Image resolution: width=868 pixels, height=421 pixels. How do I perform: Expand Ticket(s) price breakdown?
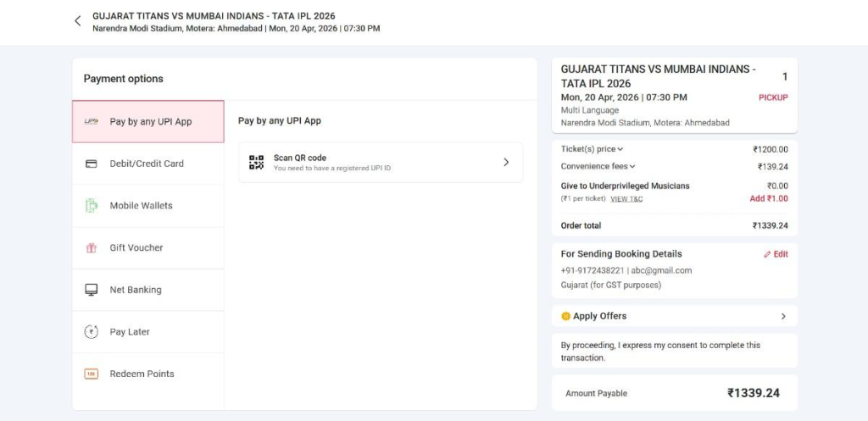(593, 149)
